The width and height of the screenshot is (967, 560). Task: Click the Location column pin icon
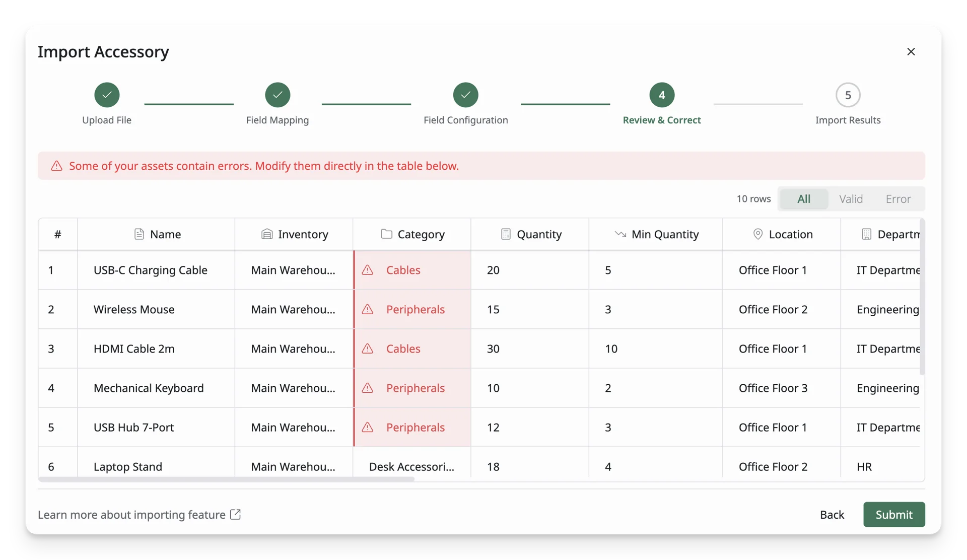pos(757,234)
